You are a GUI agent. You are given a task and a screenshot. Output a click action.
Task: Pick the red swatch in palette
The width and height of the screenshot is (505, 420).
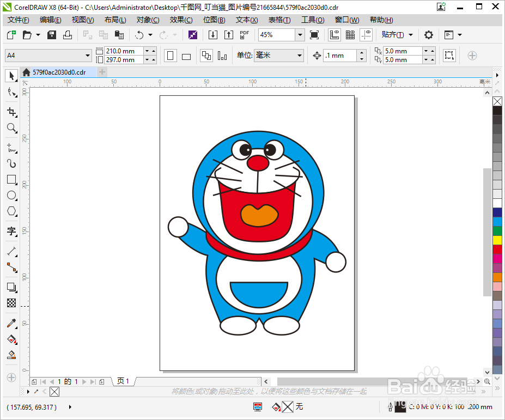pos(497,249)
